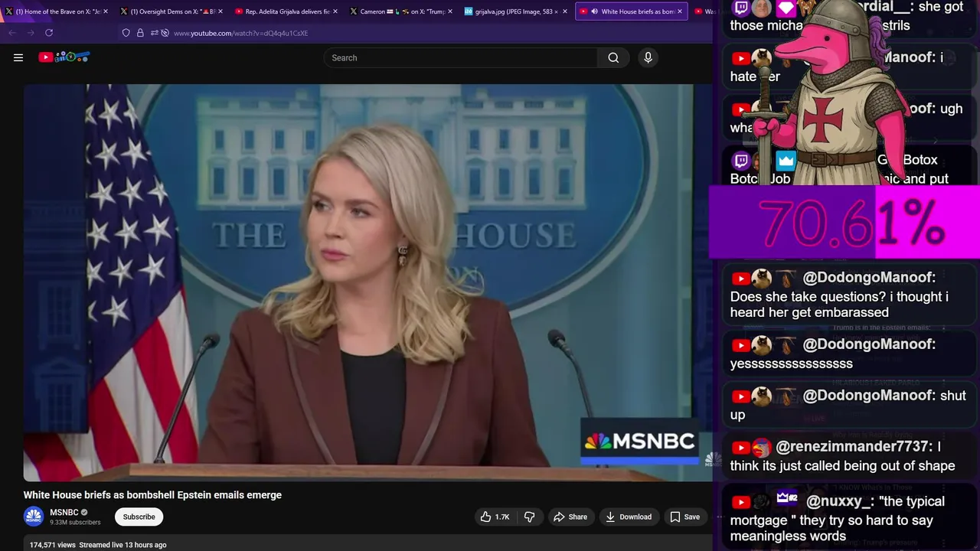
Task: Close the Rep. Adelita Grijalva tab
Action: point(335,11)
